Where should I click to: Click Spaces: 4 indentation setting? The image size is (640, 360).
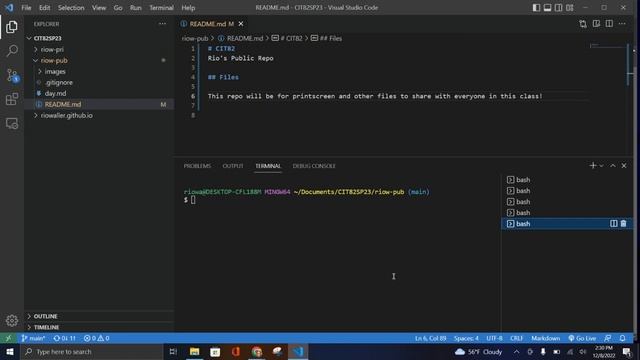466,338
